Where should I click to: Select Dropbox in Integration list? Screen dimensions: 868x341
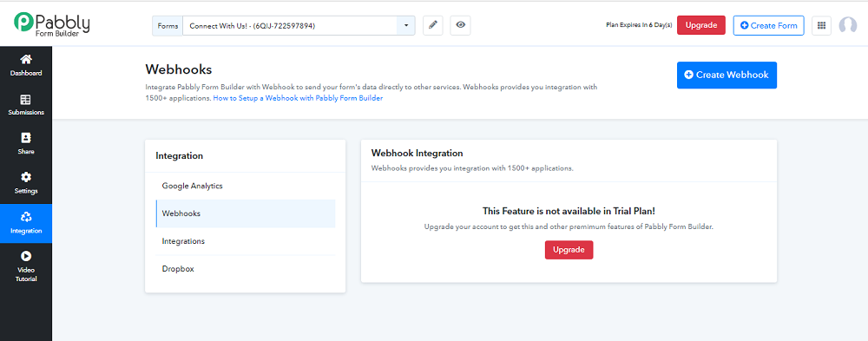click(246, 268)
